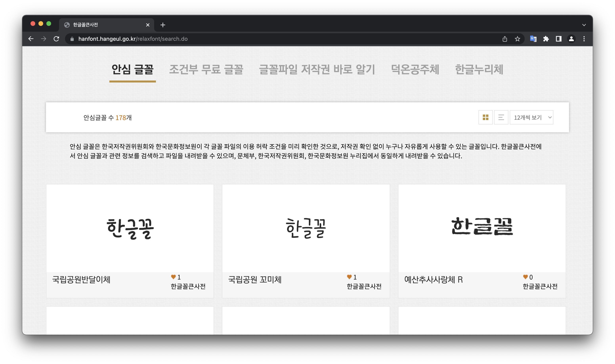Open Chrome three-dot menu

point(584,39)
